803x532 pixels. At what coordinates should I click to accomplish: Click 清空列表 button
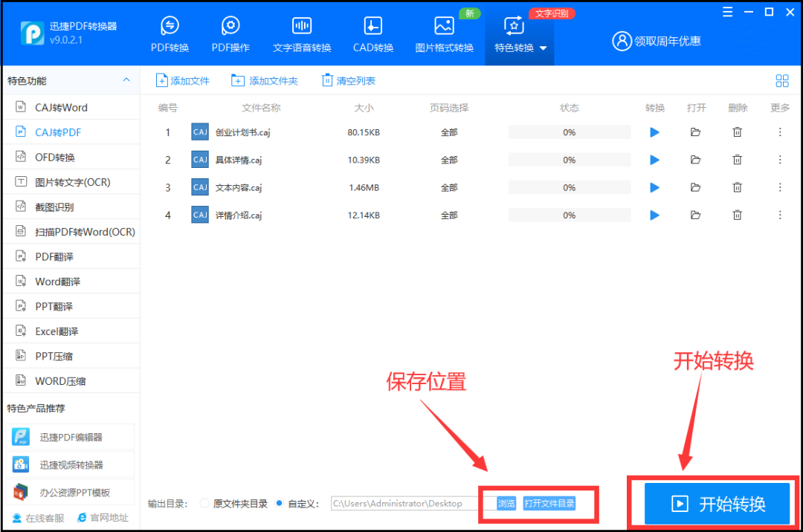click(348, 80)
